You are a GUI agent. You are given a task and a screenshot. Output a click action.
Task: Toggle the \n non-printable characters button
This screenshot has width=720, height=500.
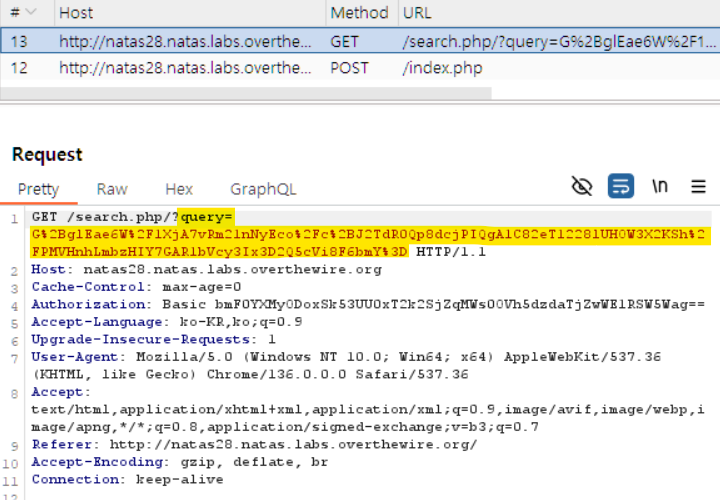(660, 186)
